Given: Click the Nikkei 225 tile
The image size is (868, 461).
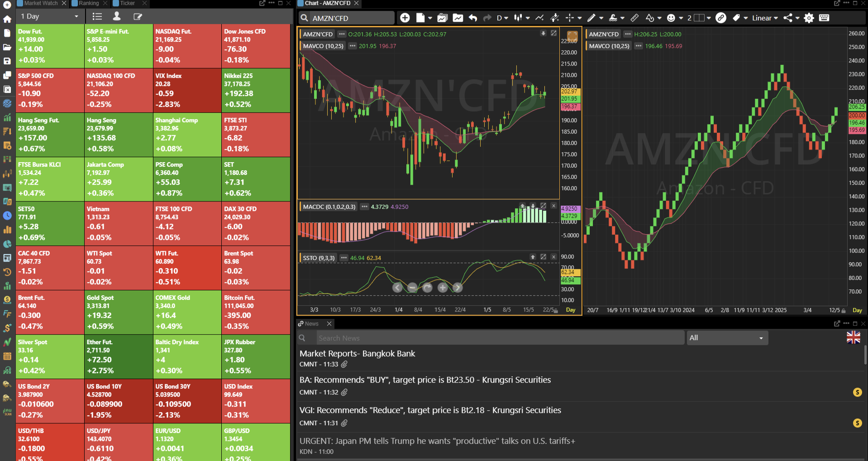Looking at the screenshot, I should click(x=256, y=90).
